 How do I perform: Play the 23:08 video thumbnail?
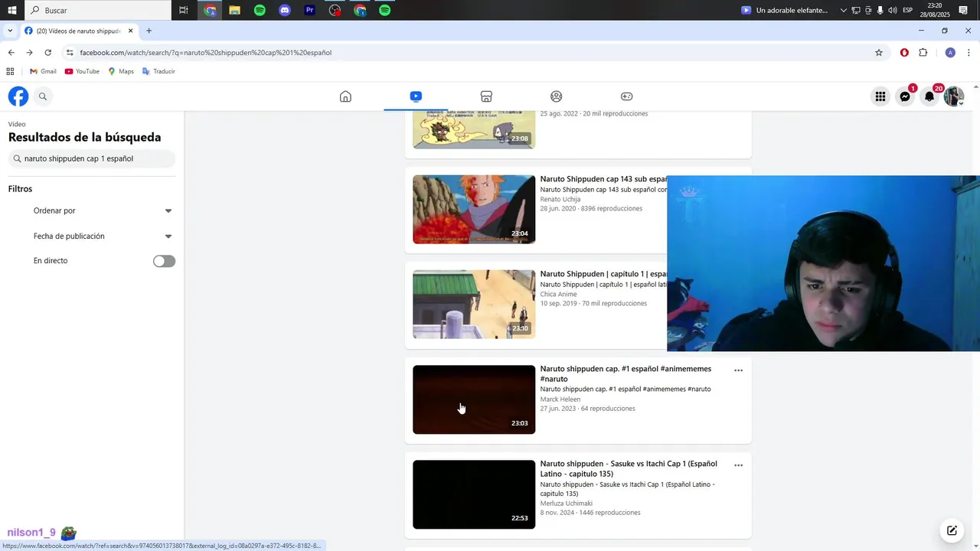[x=474, y=129]
